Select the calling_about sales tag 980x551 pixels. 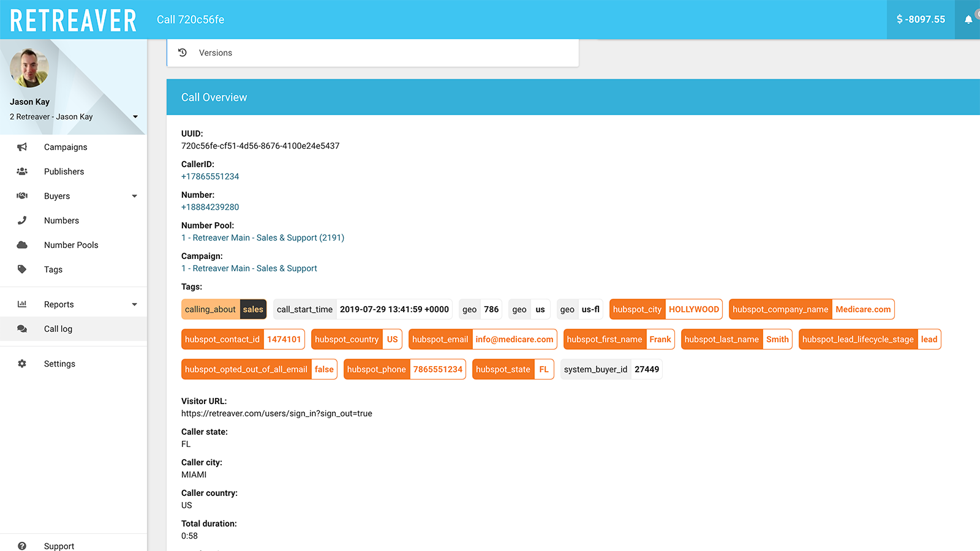(224, 309)
